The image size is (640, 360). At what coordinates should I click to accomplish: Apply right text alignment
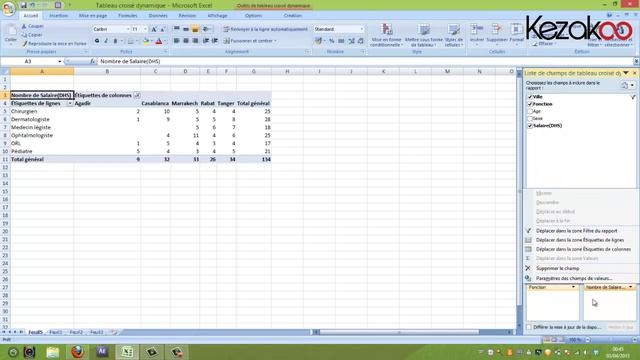point(195,41)
